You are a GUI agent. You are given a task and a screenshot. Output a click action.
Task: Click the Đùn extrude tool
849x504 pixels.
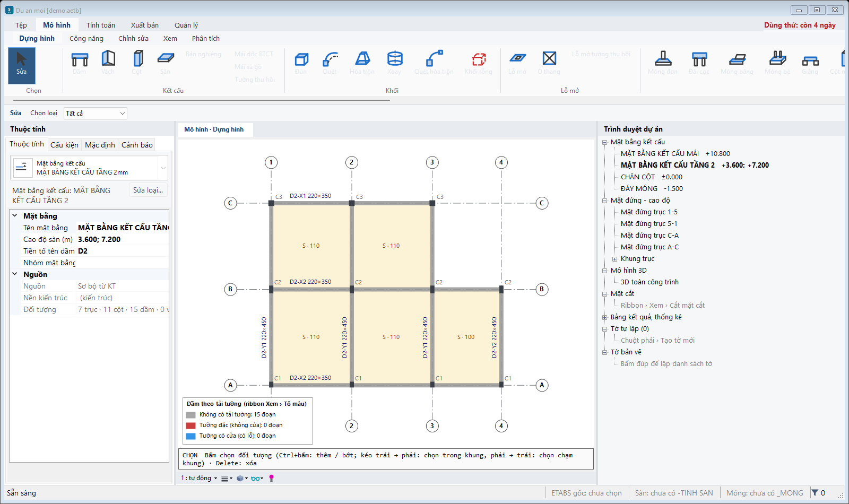(x=301, y=63)
